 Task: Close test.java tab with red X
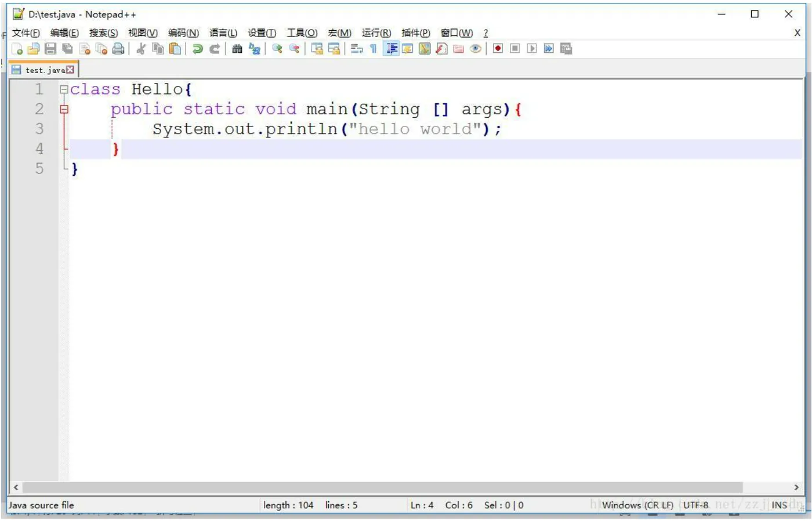pyautogui.click(x=70, y=70)
